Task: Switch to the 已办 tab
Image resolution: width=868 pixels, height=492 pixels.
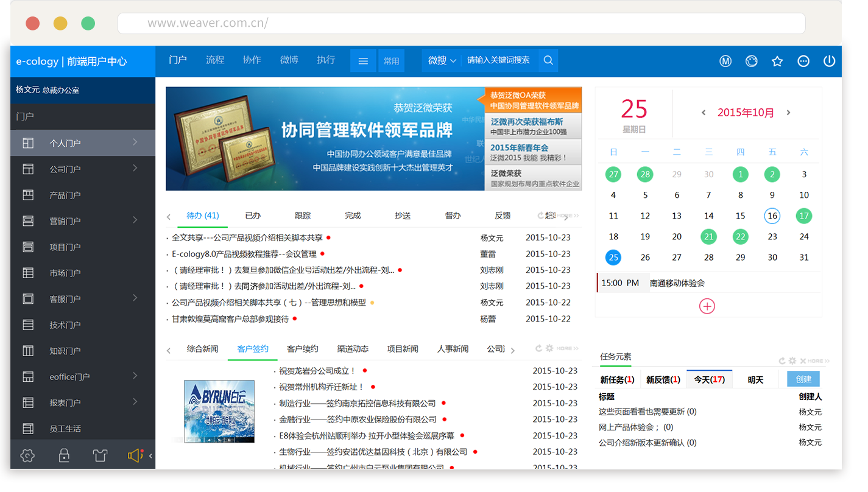Action: click(x=253, y=216)
